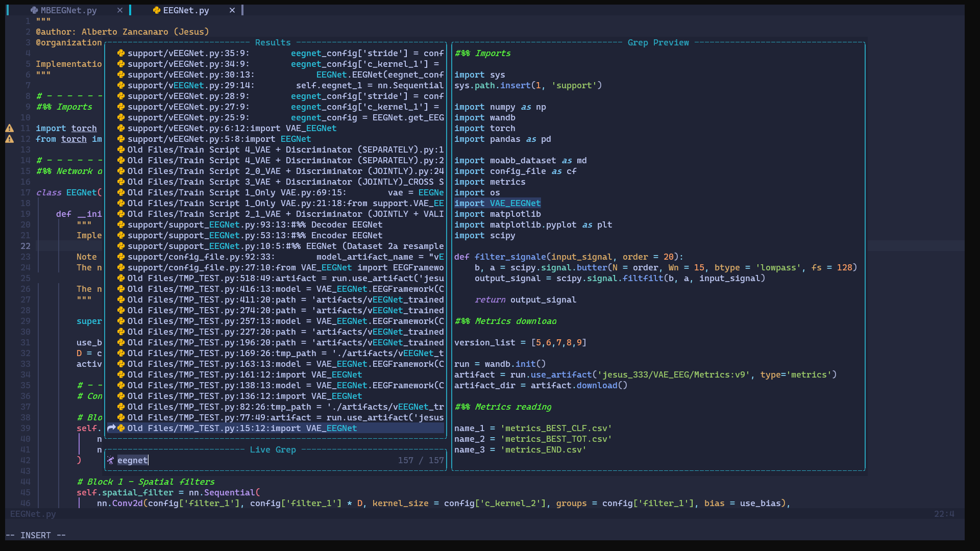Select result support/vEEGNet.py:28:9
980x551 pixels.
[x=276, y=96]
